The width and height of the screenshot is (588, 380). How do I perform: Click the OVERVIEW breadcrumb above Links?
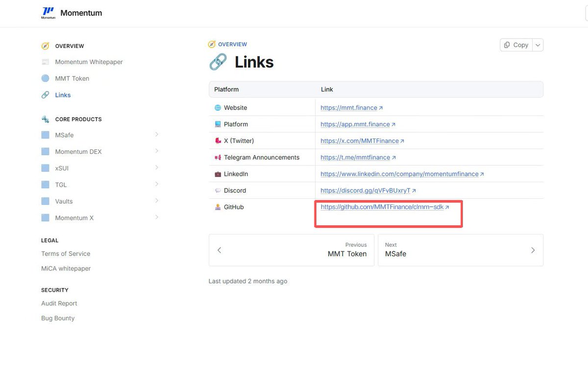coord(232,44)
